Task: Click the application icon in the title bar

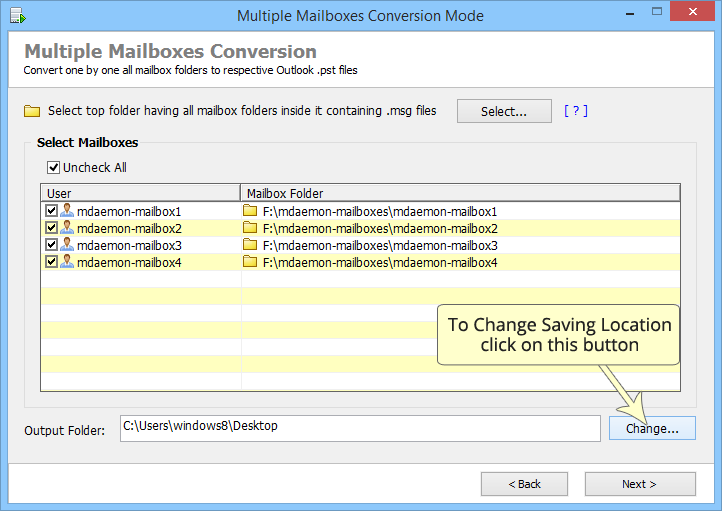Action: pyautogui.click(x=18, y=16)
